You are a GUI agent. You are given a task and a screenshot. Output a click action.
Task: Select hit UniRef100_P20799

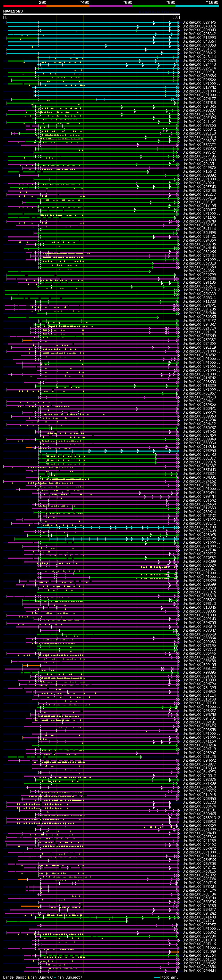[x=199, y=275]
